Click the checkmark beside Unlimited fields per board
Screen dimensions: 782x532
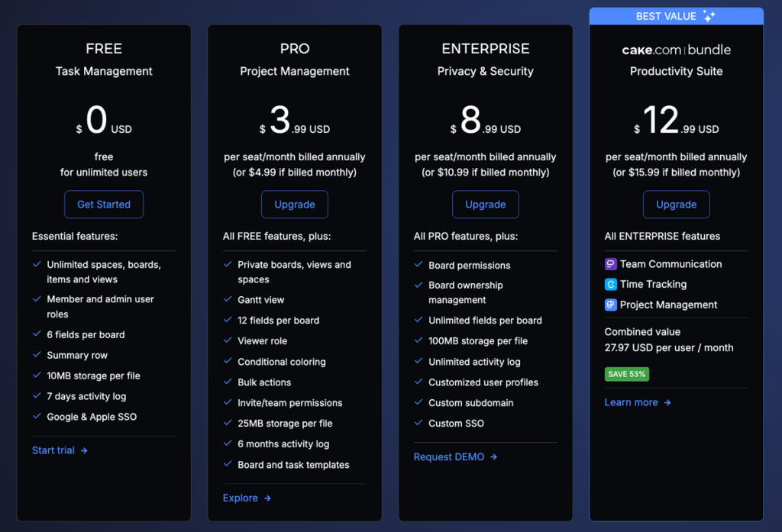pyautogui.click(x=418, y=320)
